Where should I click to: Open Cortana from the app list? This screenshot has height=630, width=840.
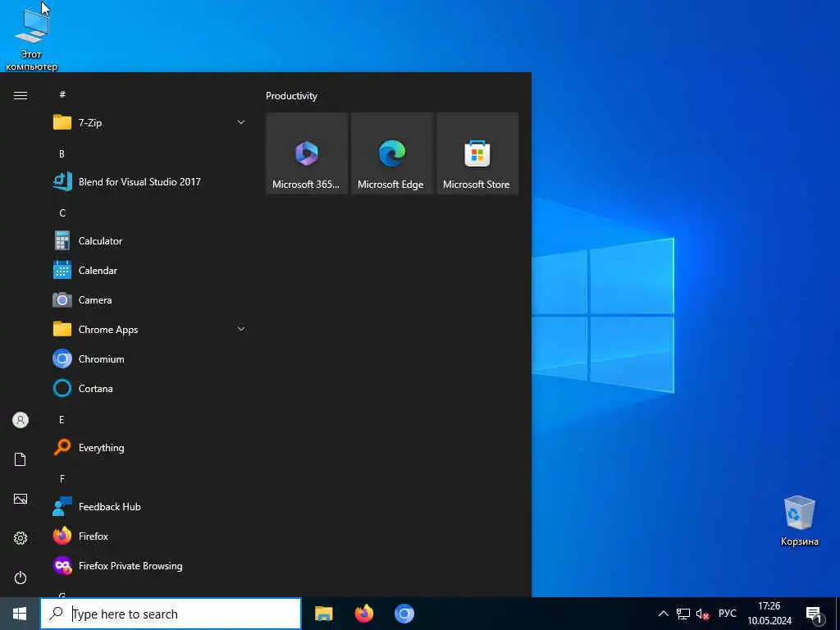[x=149, y=388]
